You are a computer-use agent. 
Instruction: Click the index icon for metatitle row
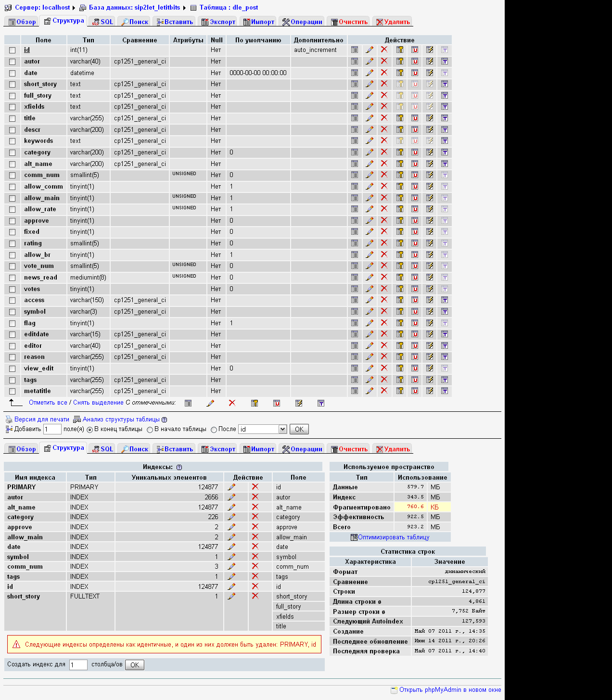point(430,391)
